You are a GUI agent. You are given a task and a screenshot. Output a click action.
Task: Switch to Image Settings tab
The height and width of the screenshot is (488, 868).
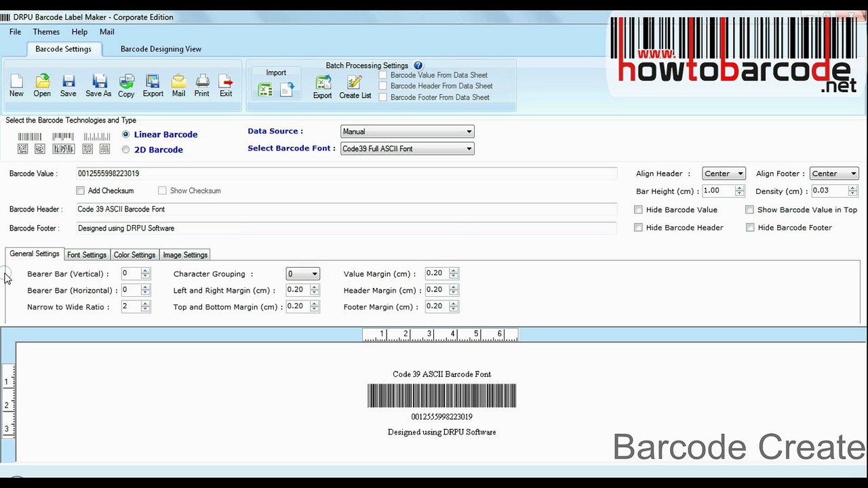pyautogui.click(x=185, y=255)
